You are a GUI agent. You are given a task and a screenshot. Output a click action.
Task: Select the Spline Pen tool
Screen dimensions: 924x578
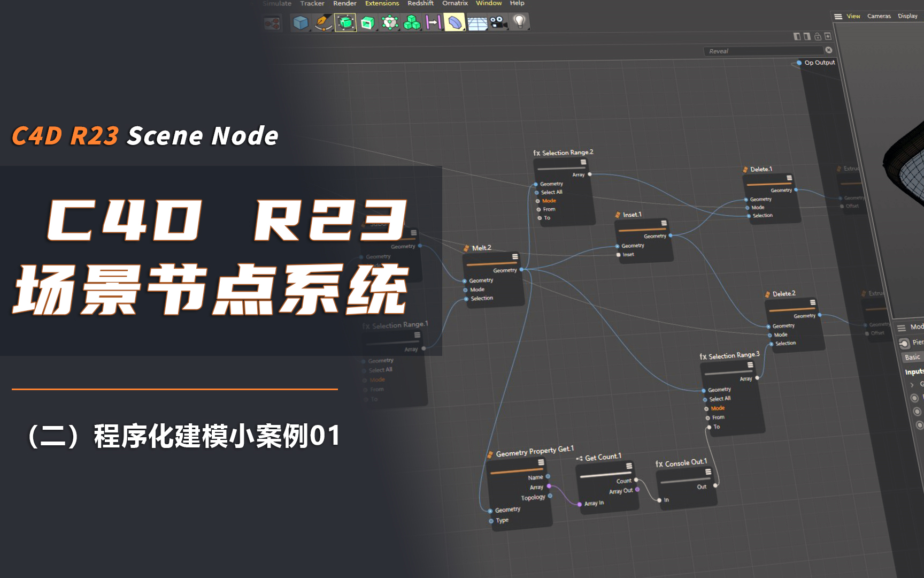[x=323, y=22]
